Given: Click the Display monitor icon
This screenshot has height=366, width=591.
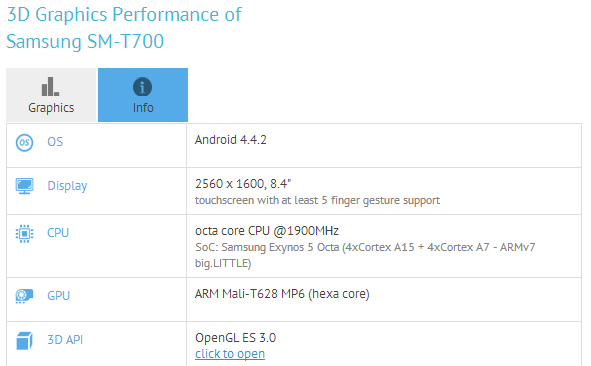Looking at the screenshot, I should pos(24,186).
